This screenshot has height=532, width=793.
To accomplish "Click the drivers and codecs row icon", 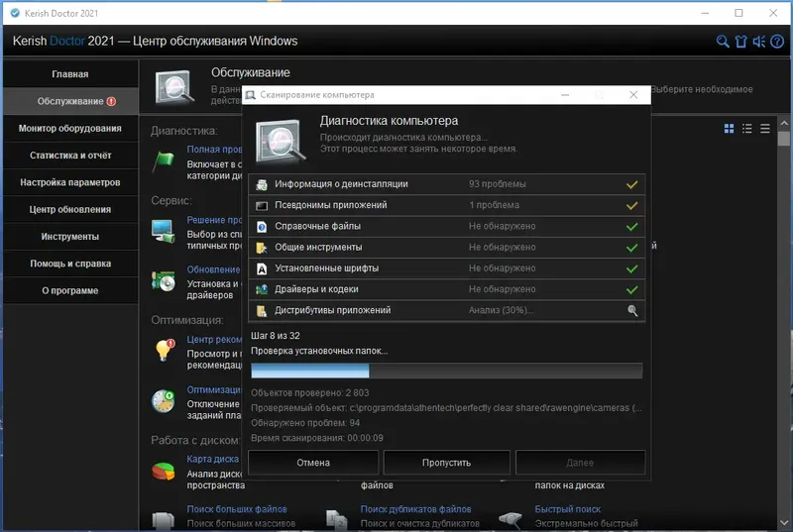I will tap(262, 289).
